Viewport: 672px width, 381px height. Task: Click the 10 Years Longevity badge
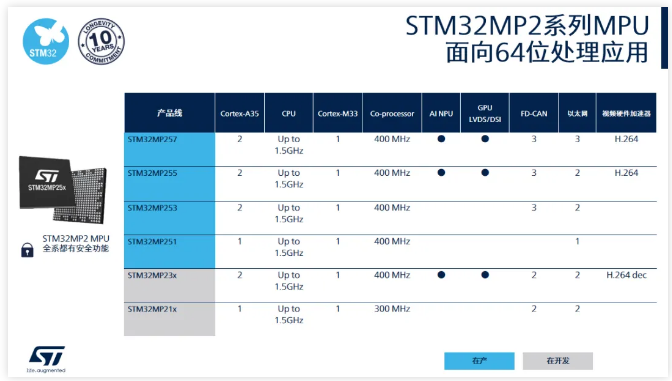pyautogui.click(x=101, y=42)
